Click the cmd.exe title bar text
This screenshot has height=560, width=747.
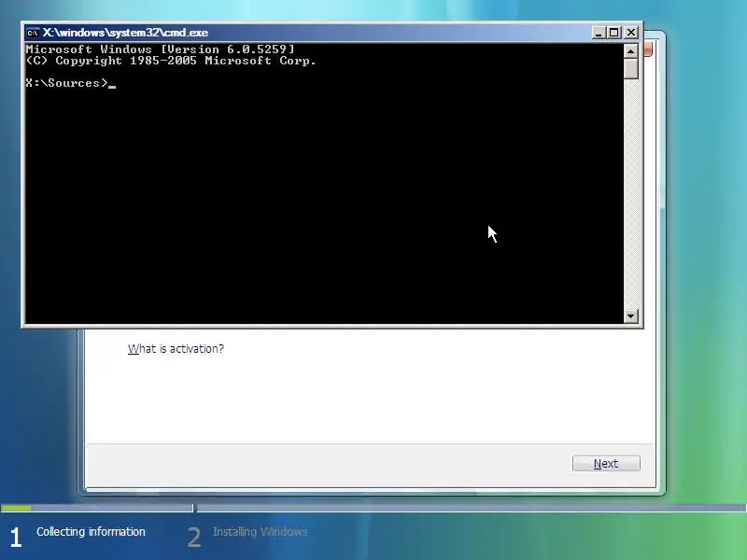[x=125, y=33]
